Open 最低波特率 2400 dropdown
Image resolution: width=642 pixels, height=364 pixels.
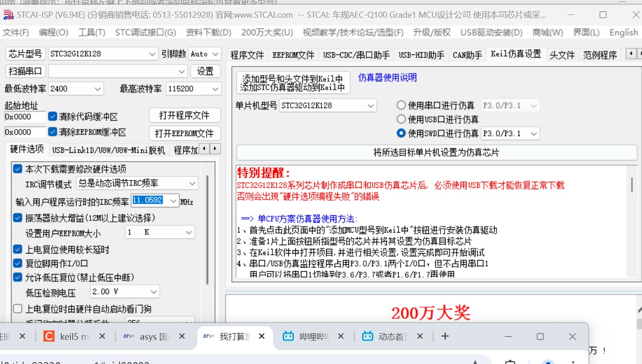pyautogui.click(x=76, y=89)
